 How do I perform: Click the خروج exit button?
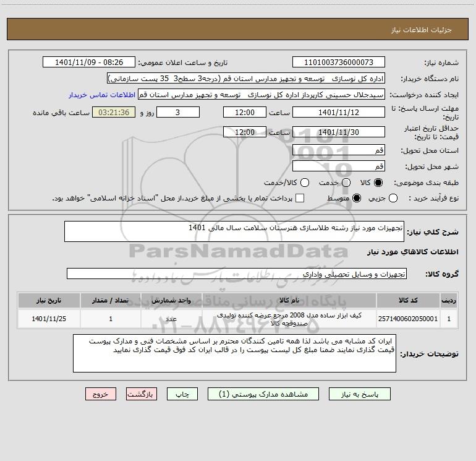(101, 394)
